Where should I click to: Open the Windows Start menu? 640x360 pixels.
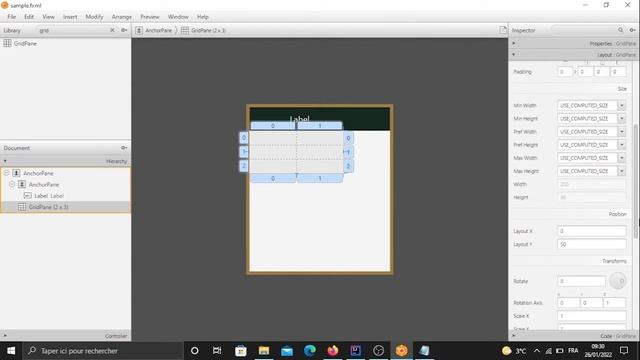pyautogui.click(x=11, y=351)
